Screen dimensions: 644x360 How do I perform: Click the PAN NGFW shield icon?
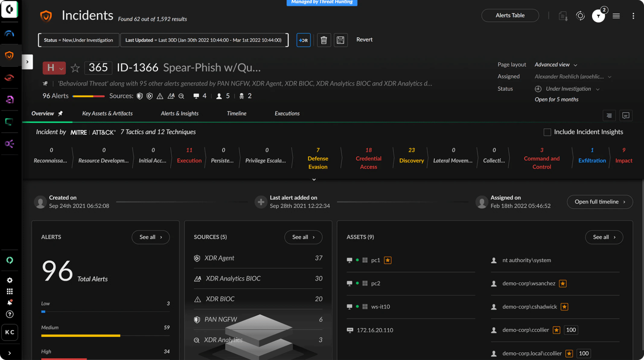197,319
